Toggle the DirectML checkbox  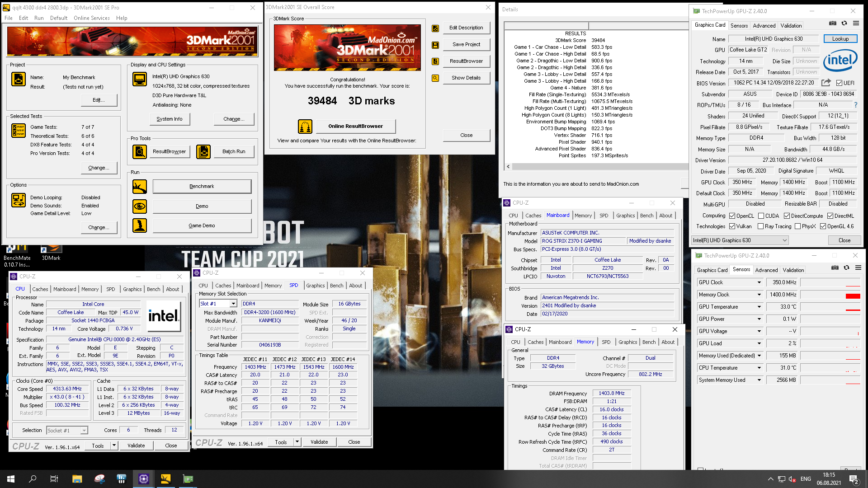click(830, 216)
